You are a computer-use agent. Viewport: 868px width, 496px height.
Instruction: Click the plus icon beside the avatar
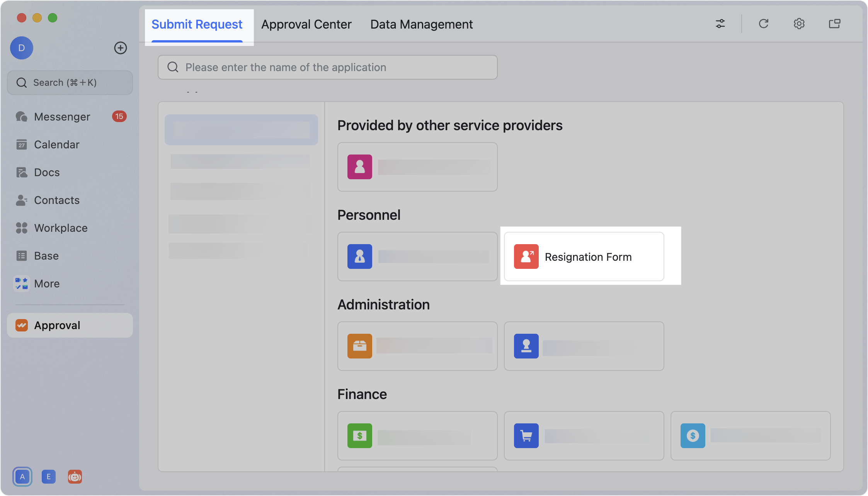(121, 48)
